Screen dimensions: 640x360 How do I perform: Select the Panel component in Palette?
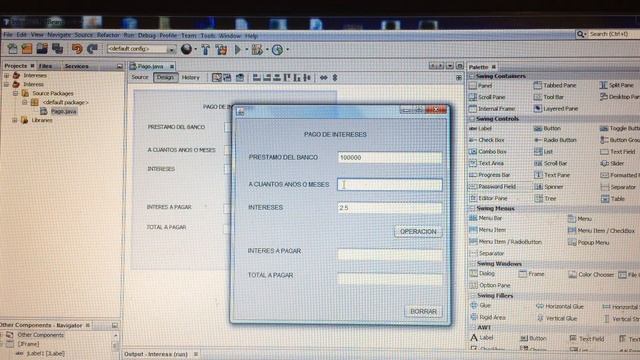point(481,85)
